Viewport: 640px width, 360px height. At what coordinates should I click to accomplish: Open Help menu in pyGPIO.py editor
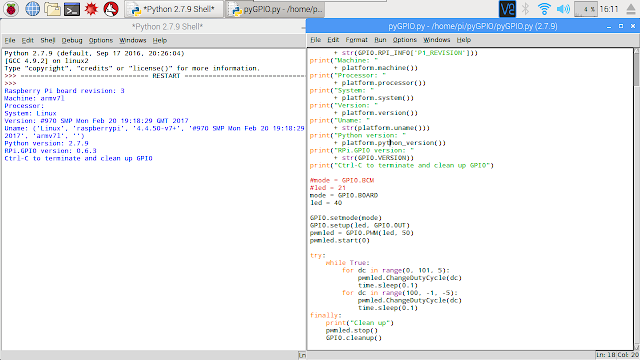click(x=464, y=40)
